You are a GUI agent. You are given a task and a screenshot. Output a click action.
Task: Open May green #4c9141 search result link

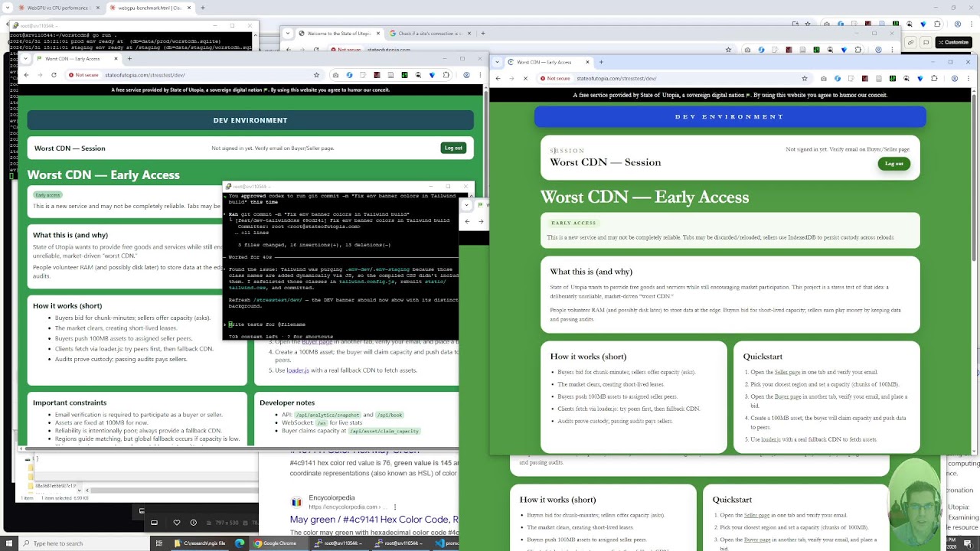(374, 520)
